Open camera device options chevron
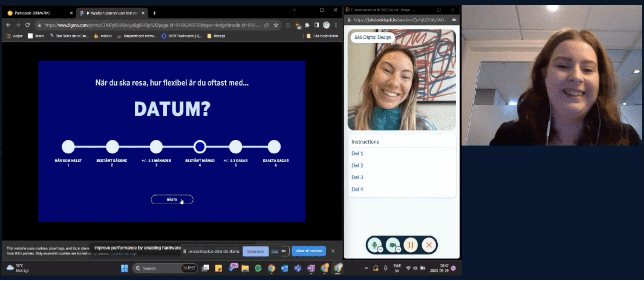The image size is (644, 281). 398,249
